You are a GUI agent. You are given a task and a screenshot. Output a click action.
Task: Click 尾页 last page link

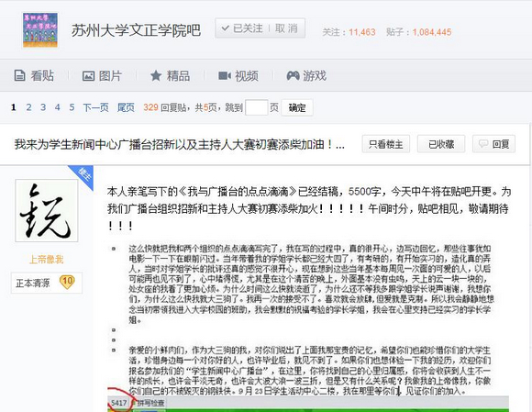126,107
